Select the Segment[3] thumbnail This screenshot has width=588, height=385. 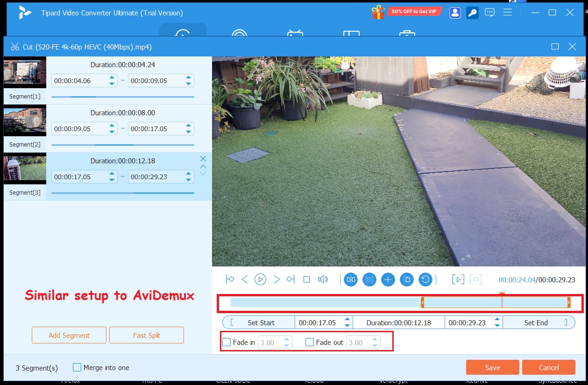pyautogui.click(x=25, y=168)
